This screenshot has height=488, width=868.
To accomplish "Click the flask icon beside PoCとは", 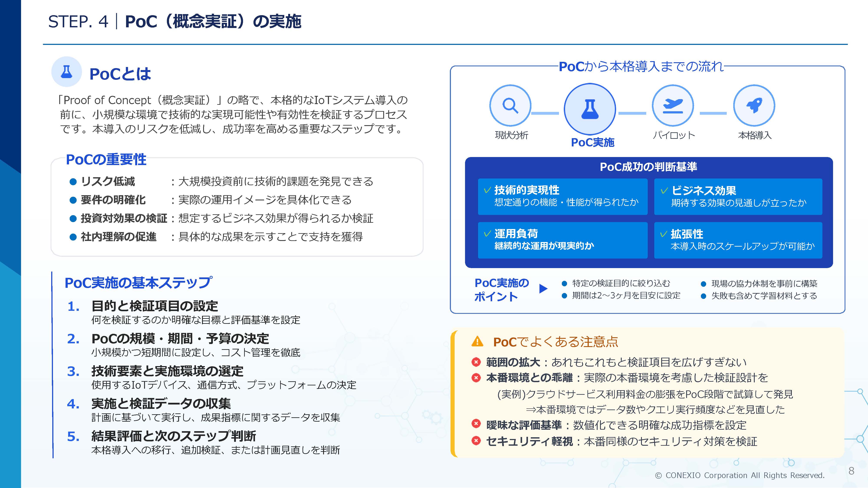I will [x=66, y=72].
